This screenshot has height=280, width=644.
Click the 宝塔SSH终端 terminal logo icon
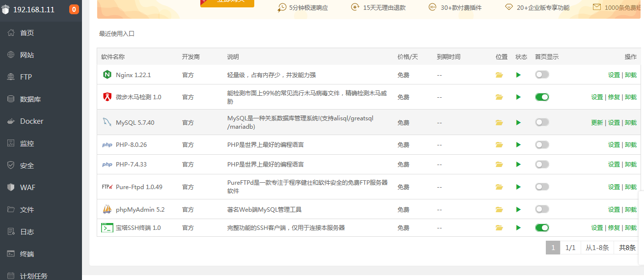click(x=107, y=228)
